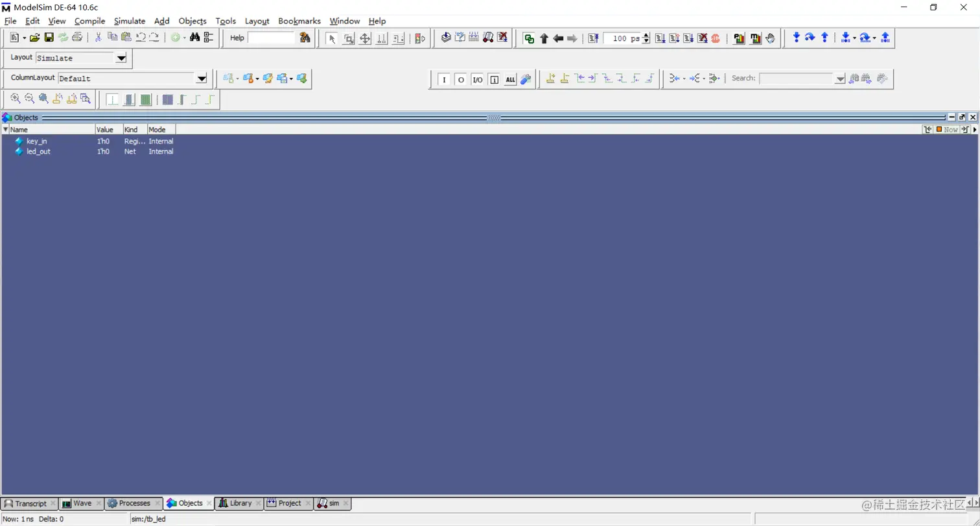Save with the floppy disk icon

tap(49, 38)
